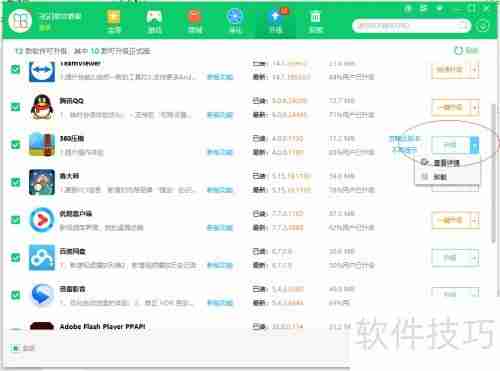Switch to the 游戏 games tab

[154, 21]
